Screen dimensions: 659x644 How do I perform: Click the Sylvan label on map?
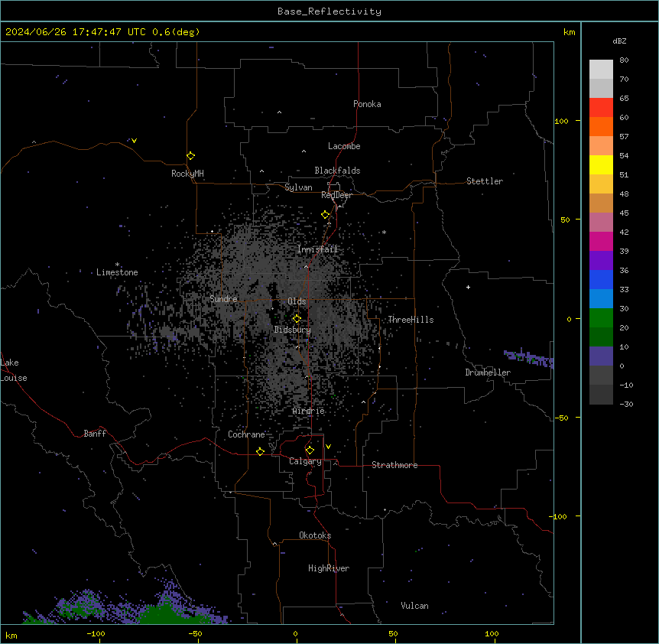coord(298,187)
